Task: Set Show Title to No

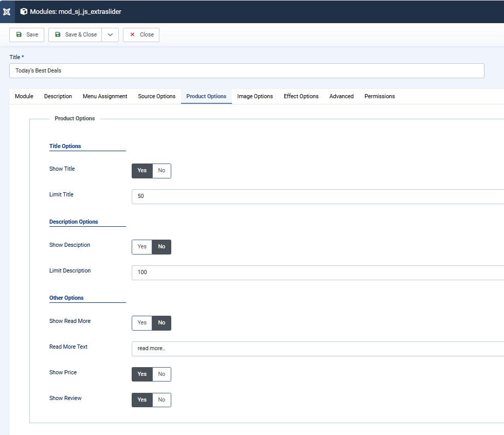Action: coord(161,171)
